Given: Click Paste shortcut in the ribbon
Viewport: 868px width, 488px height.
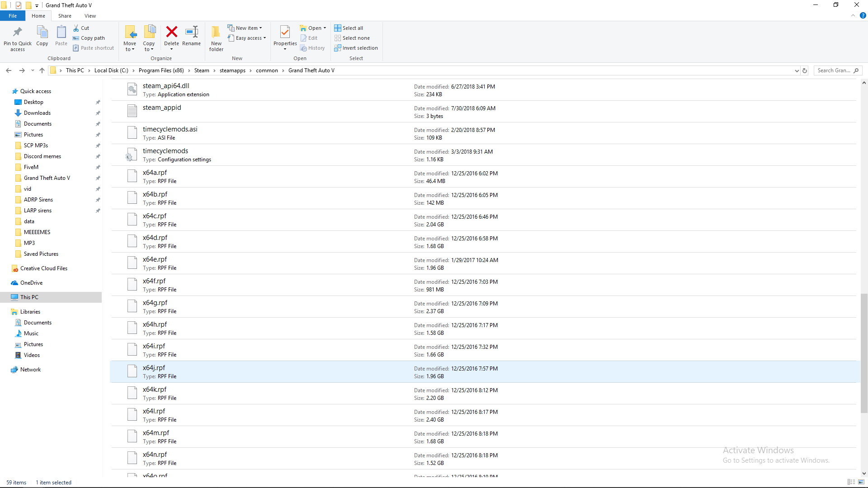Looking at the screenshot, I should pyautogui.click(x=94, y=48).
